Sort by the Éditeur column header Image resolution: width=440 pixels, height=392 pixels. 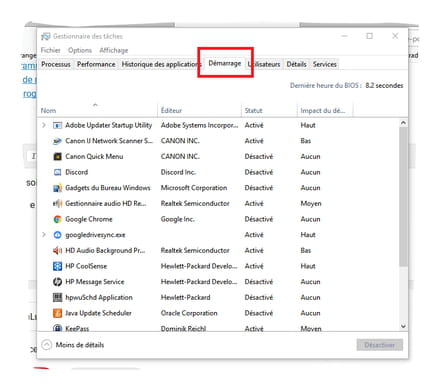(199, 111)
